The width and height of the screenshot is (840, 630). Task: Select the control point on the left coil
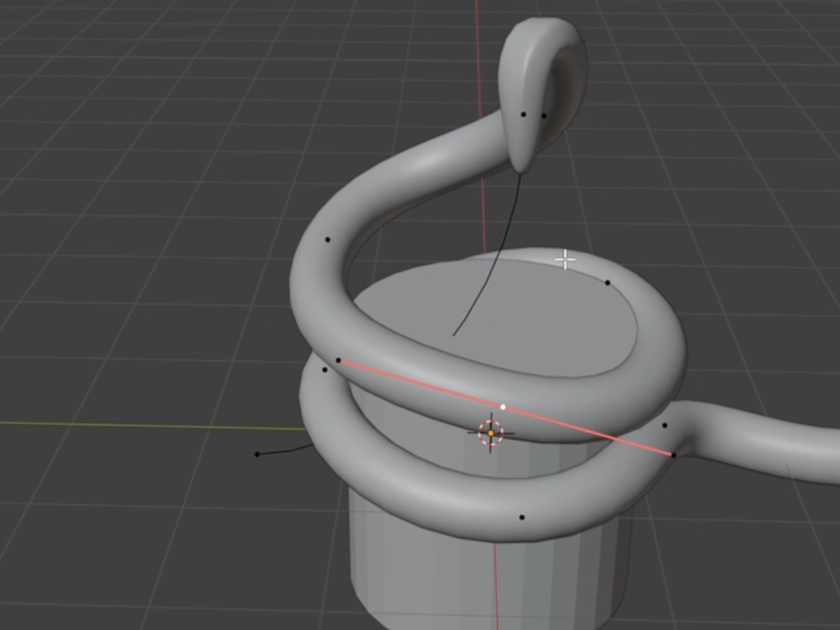pos(325,370)
